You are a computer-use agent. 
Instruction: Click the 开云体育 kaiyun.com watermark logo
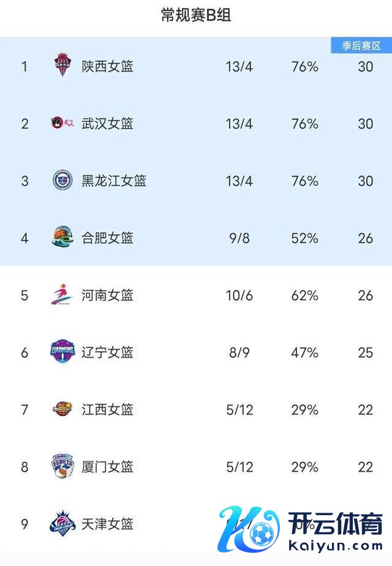click(303, 529)
